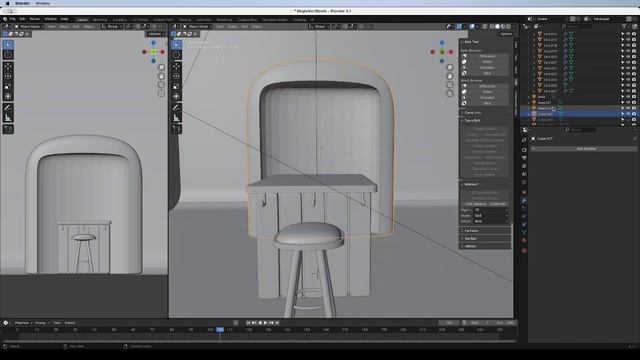Open the Modifiers wrench tab in Properties
Viewport: 640px width, 360px height.
point(524,200)
